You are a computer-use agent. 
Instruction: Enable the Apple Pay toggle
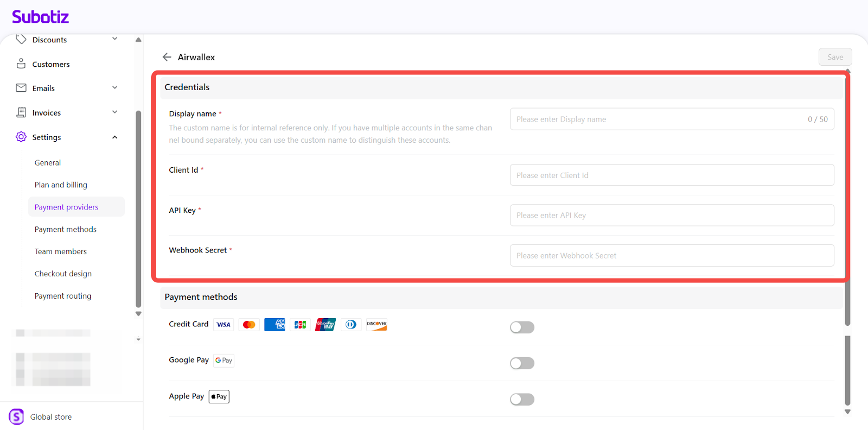pyautogui.click(x=522, y=400)
